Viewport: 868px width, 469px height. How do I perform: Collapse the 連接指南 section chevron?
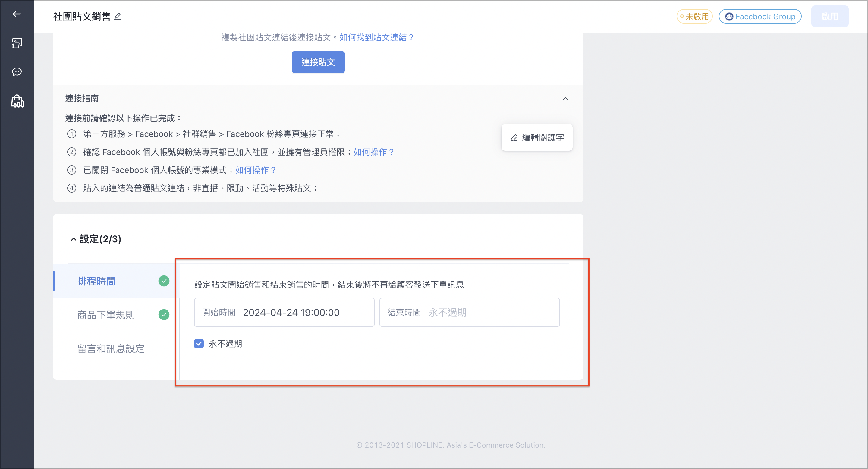(565, 98)
